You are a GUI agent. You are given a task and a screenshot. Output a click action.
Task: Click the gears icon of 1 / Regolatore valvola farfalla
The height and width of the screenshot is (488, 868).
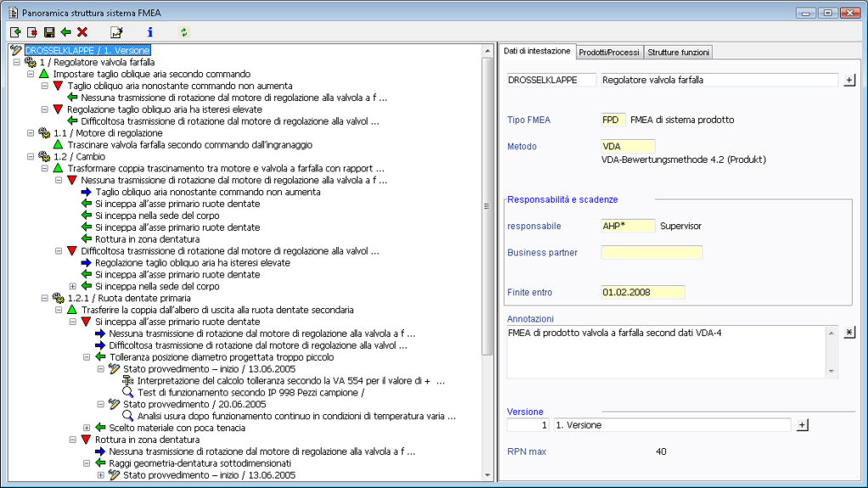pos(30,62)
